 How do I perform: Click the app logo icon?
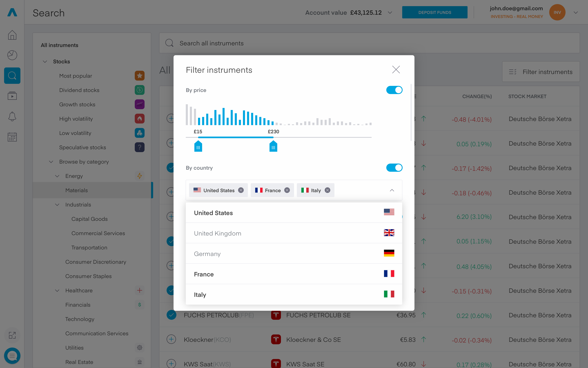[x=12, y=12]
